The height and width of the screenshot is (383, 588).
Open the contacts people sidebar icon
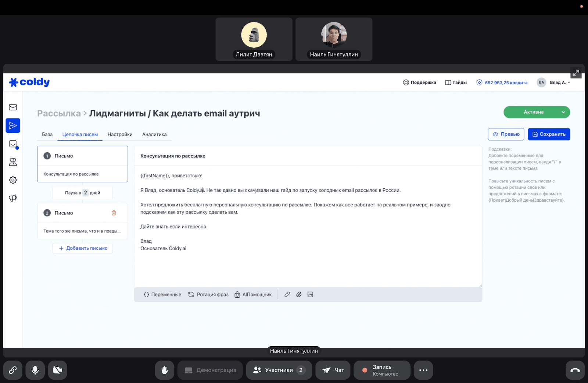(x=13, y=162)
